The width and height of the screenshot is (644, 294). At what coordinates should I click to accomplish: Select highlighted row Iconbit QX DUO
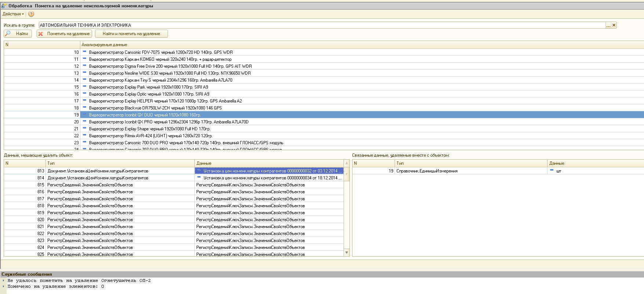[324, 115]
